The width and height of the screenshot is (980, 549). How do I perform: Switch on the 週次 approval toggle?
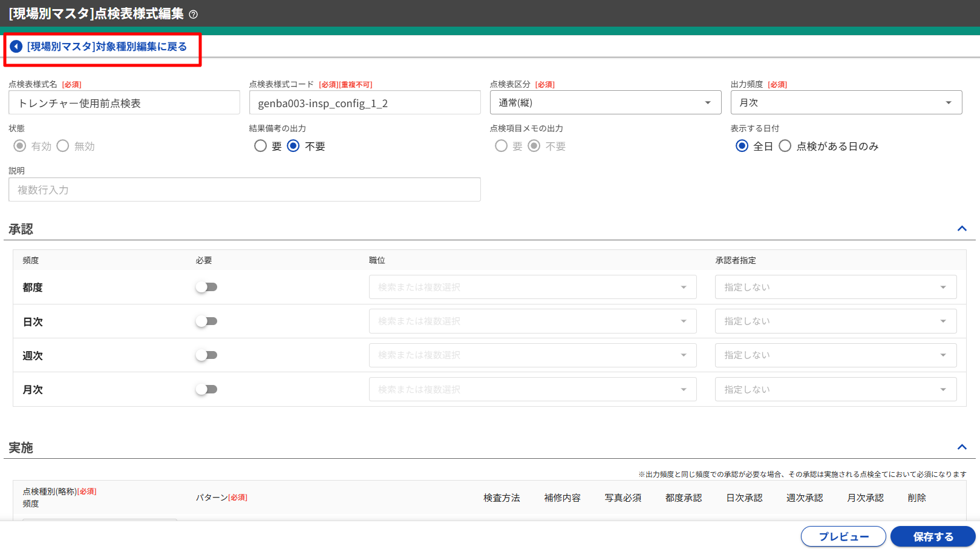click(206, 355)
